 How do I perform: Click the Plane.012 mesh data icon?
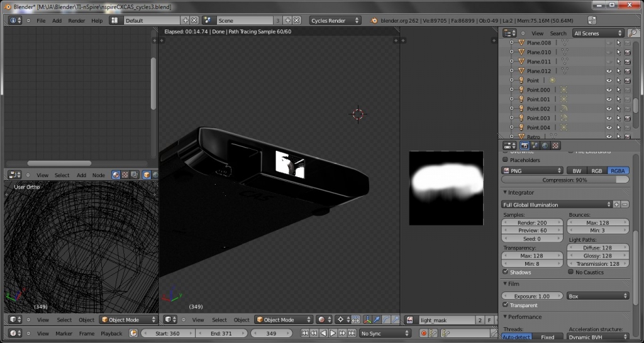tap(564, 70)
